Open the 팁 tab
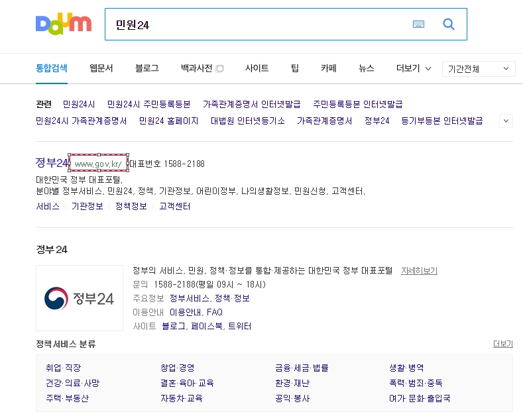 [x=295, y=68]
